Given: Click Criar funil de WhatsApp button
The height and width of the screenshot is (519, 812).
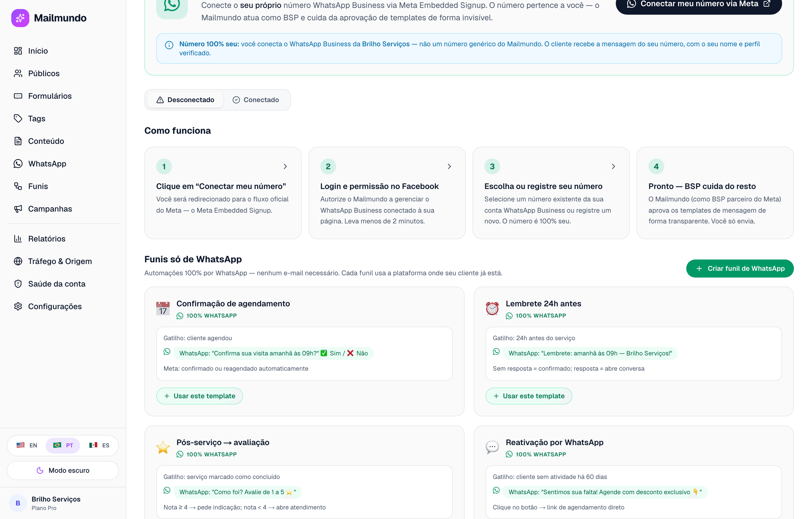Looking at the screenshot, I should coord(740,269).
